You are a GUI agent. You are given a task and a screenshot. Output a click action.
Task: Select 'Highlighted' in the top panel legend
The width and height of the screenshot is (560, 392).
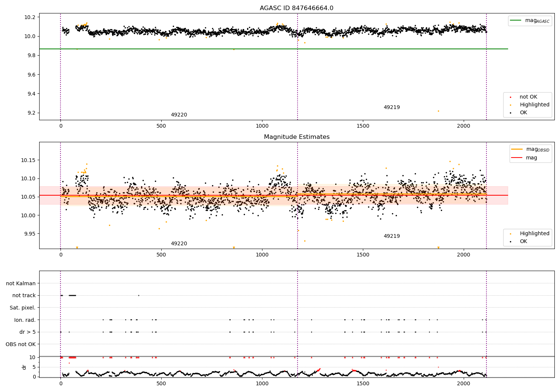tap(535, 105)
